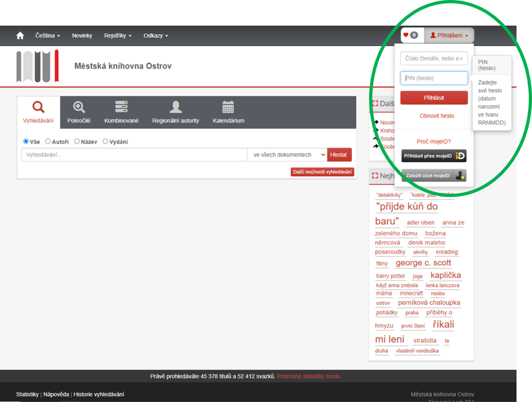Open the Odkazy menu

(x=155, y=36)
